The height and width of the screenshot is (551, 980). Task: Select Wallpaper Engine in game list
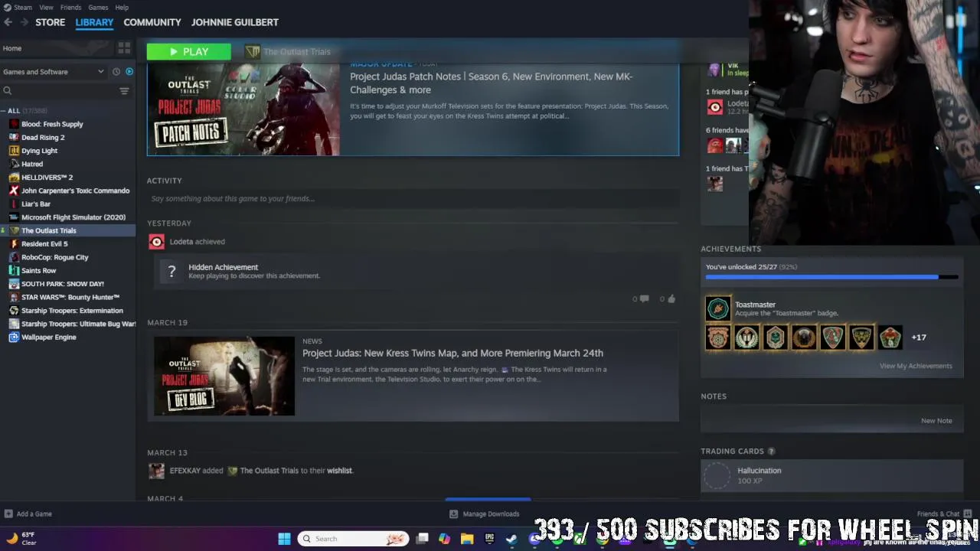[x=48, y=337]
